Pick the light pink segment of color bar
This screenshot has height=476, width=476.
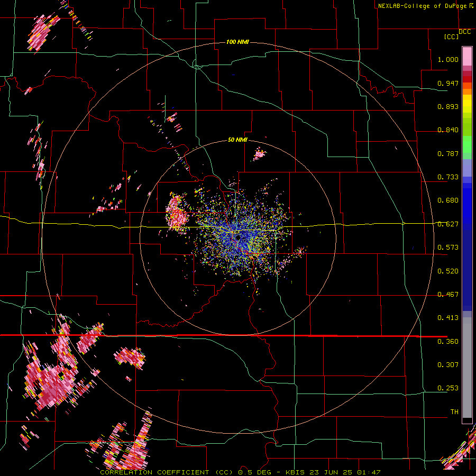coord(467,56)
